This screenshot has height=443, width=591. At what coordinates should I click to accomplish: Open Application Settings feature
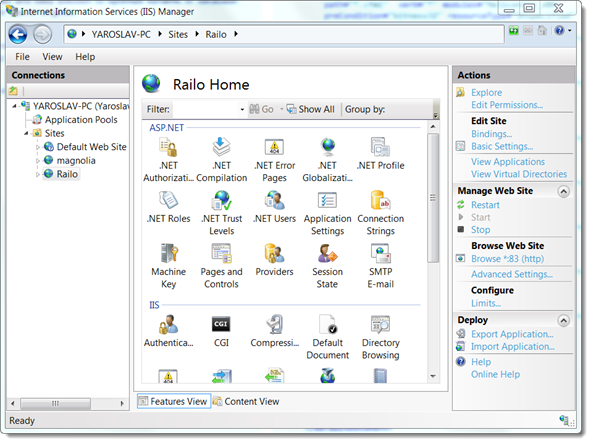(328, 213)
